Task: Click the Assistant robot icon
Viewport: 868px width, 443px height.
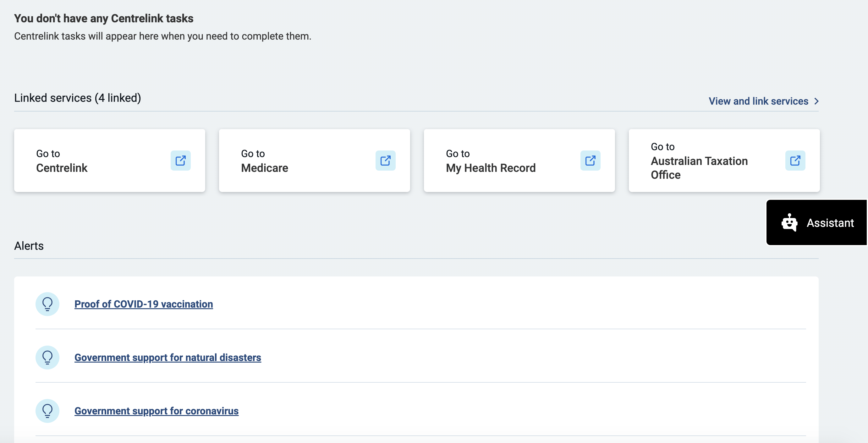Action: pyautogui.click(x=789, y=223)
